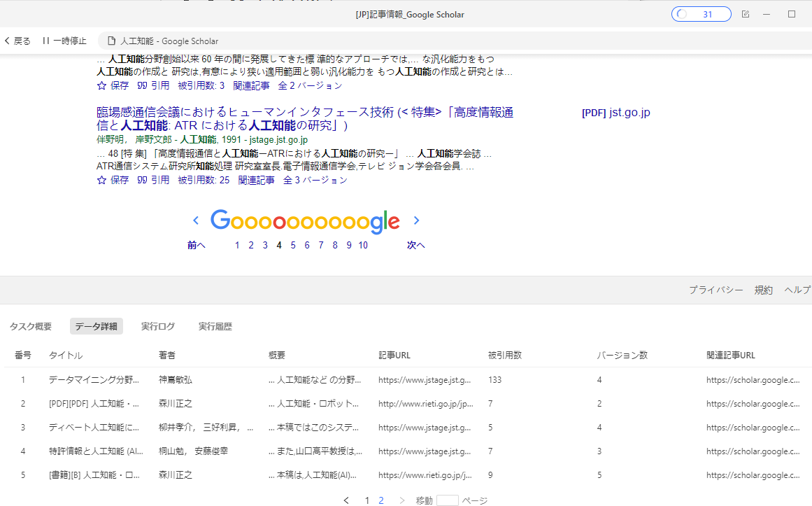The width and height of the screenshot is (812, 506).
Task: Select row 1 title データマイニング分野
Action: (x=94, y=380)
